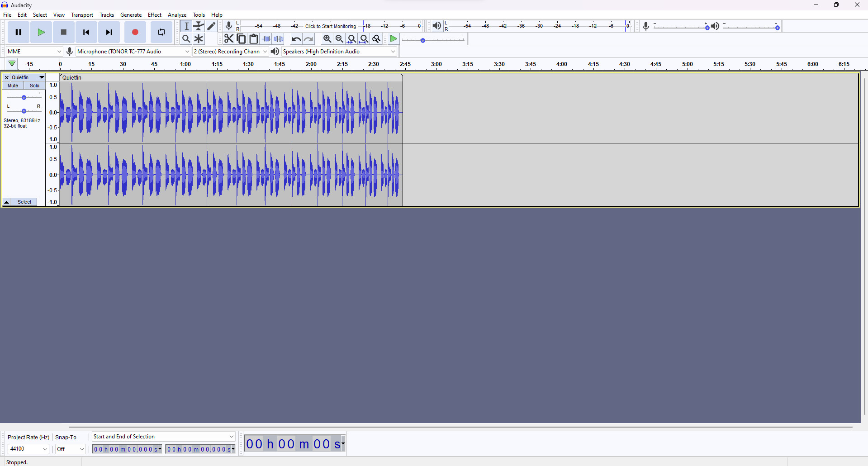Open the Snap-To Off dropdown
This screenshot has height=466, width=868.
[x=71, y=449]
